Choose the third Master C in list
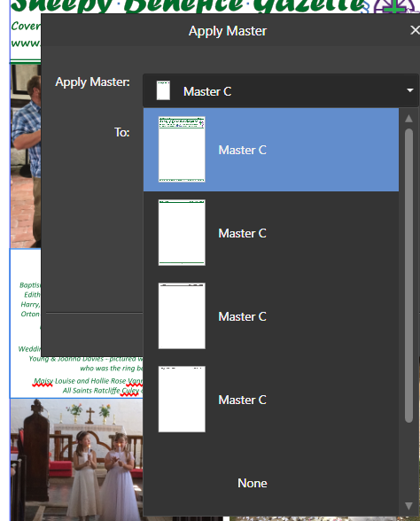The height and width of the screenshot is (521, 420). click(x=271, y=316)
